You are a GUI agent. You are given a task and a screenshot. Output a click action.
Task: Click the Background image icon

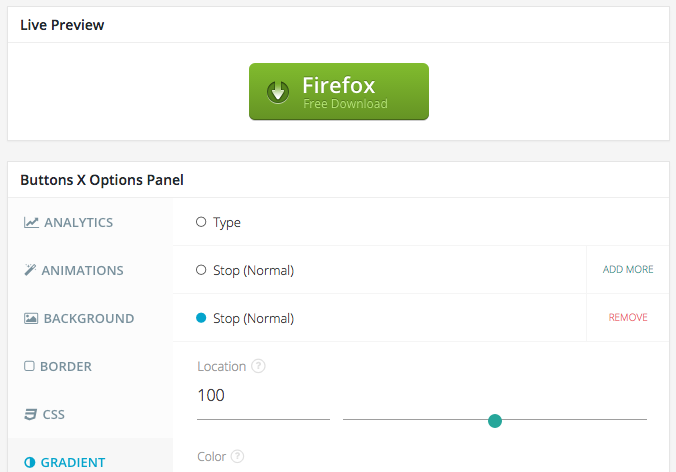[x=31, y=319]
